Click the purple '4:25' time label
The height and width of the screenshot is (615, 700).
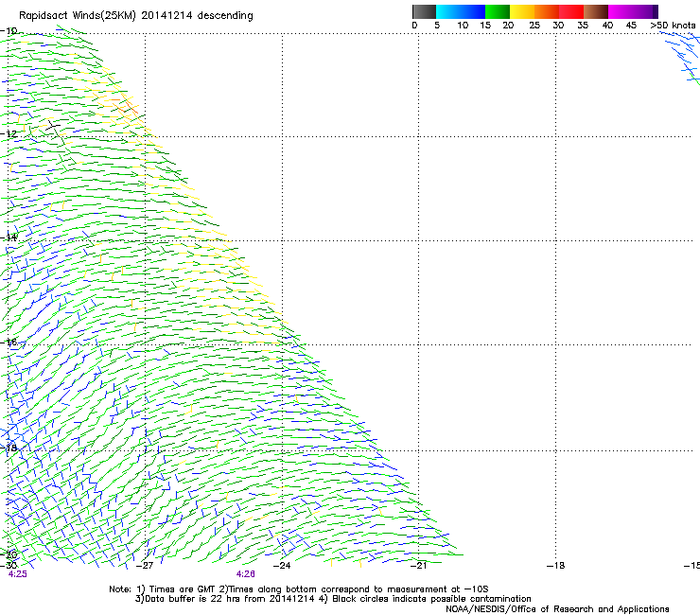click(x=17, y=574)
